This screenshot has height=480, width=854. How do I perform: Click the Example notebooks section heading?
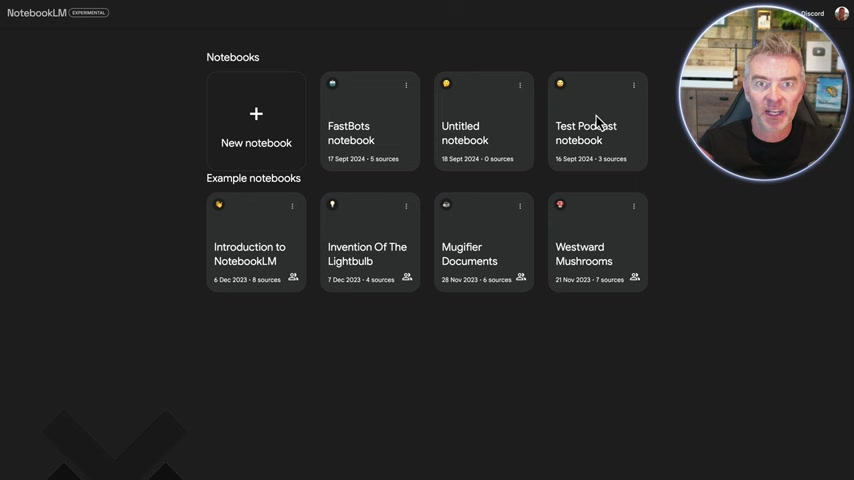(x=253, y=178)
